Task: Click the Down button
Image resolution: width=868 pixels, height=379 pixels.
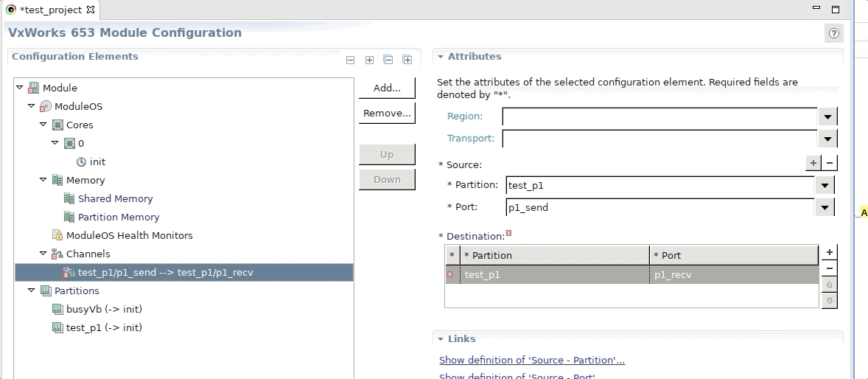Action: [x=387, y=179]
